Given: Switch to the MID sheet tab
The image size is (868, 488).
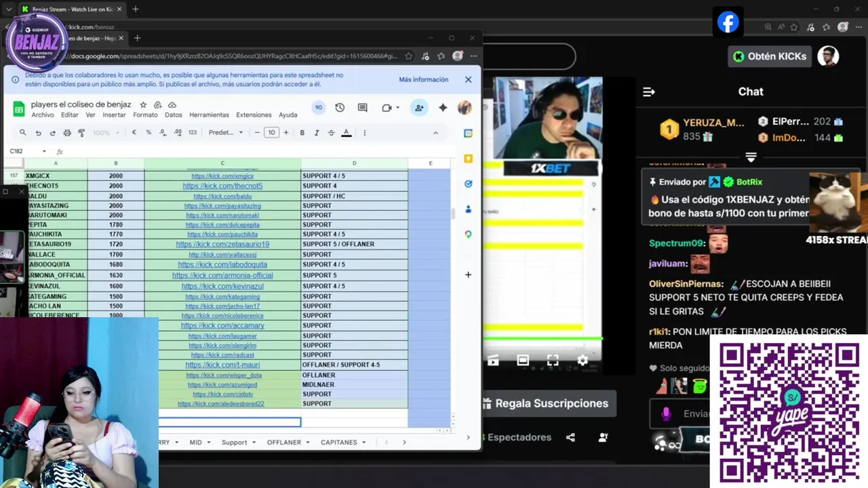Looking at the screenshot, I should pyautogui.click(x=195, y=442).
